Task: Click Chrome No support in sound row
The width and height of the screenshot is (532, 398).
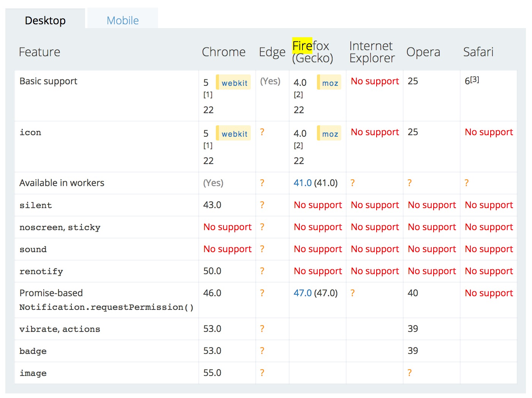Action: point(227,249)
